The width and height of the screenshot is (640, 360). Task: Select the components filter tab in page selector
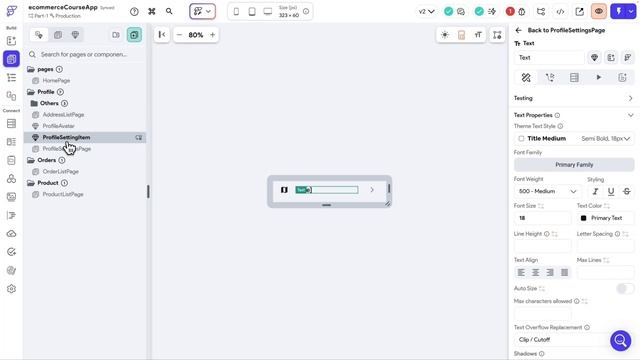75,35
